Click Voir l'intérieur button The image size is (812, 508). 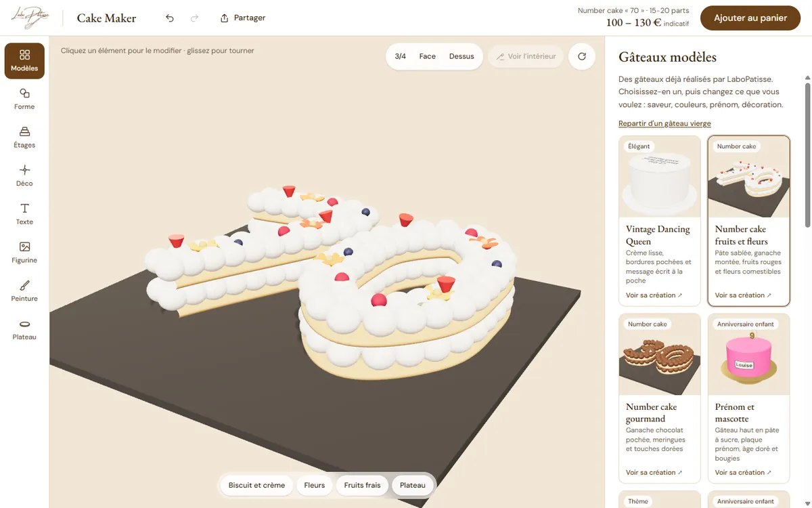[526, 57]
